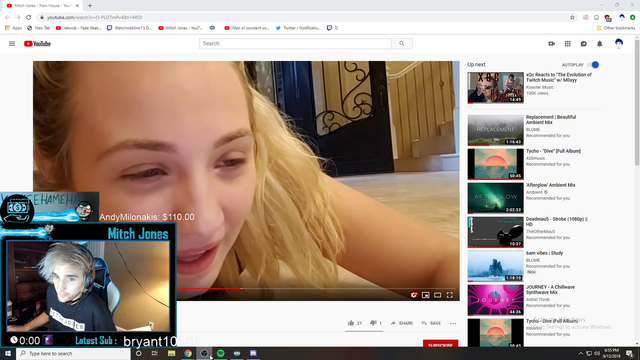The image size is (640, 360).
Task: Enter fullscreen on the video player
Action: 450,295
